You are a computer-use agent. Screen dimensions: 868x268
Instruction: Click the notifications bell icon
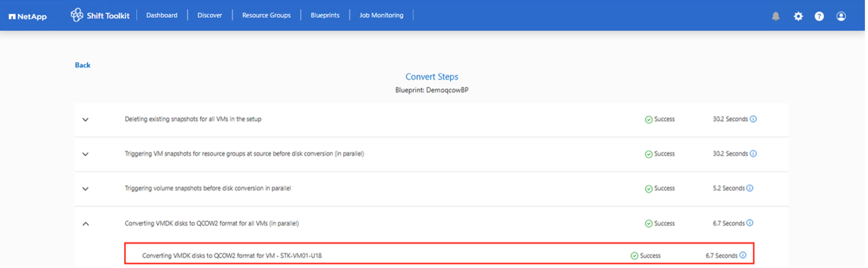coord(776,16)
